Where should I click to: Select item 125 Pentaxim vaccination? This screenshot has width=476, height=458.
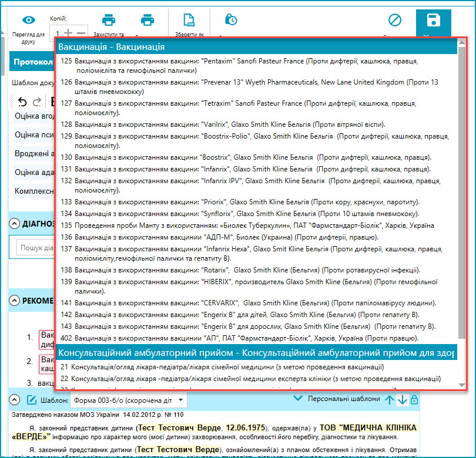pyautogui.click(x=257, y=66)
